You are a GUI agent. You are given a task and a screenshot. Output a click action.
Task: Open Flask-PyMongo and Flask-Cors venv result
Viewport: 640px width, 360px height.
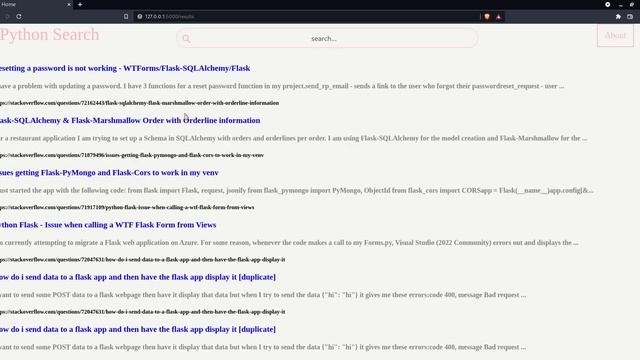(109, 173)
